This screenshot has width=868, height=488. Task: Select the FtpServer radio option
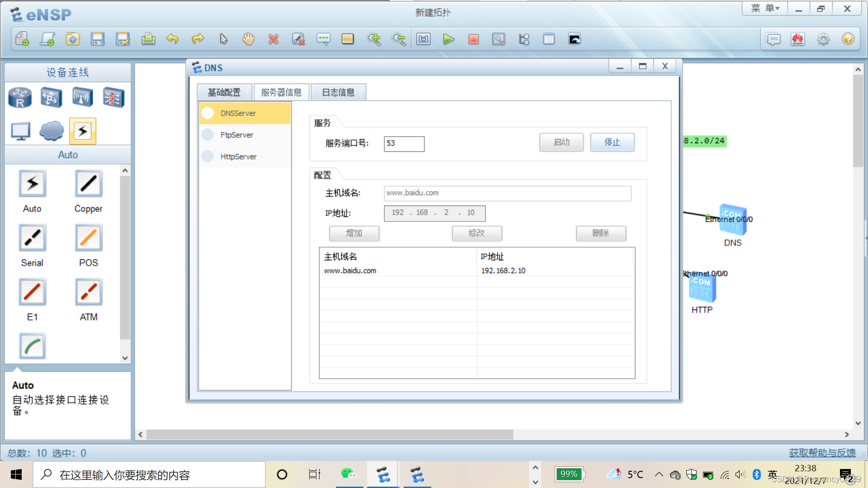click(x=208, y=135)
